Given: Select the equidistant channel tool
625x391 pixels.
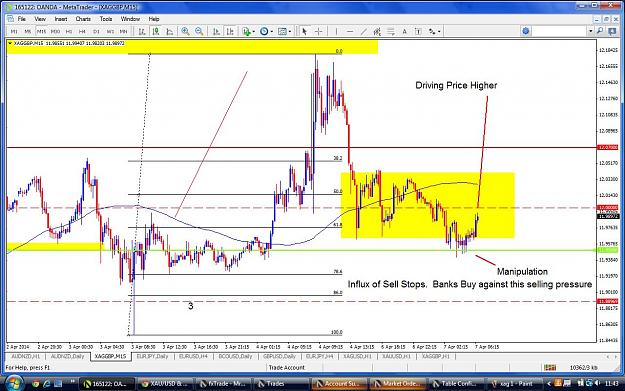Looking at the screenshot, I should pos(377,31).
